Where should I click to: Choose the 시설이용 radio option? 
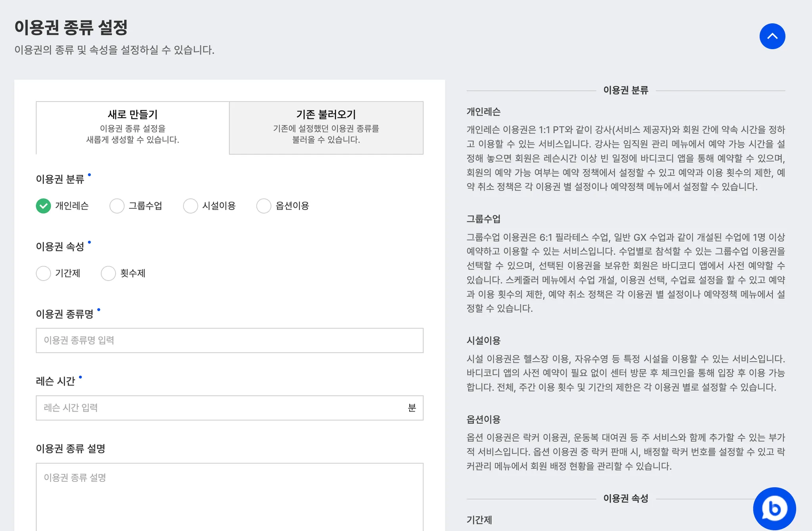(x=190, y=206)
